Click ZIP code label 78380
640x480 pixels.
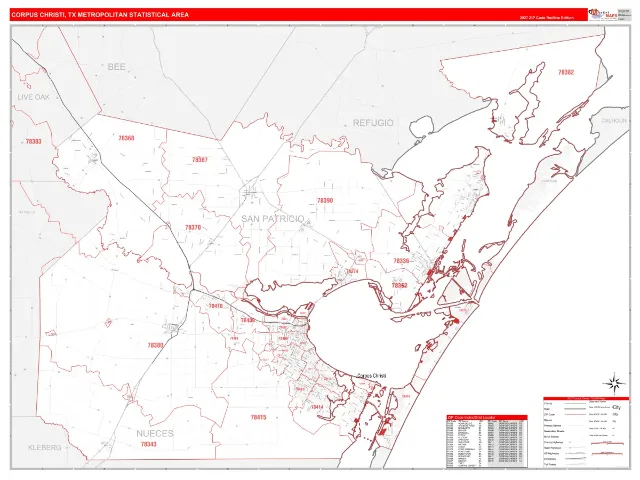(x=156, y=345)
